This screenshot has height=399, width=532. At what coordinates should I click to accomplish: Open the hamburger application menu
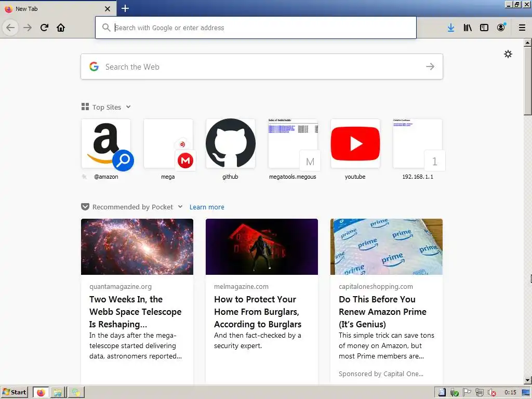522,28
